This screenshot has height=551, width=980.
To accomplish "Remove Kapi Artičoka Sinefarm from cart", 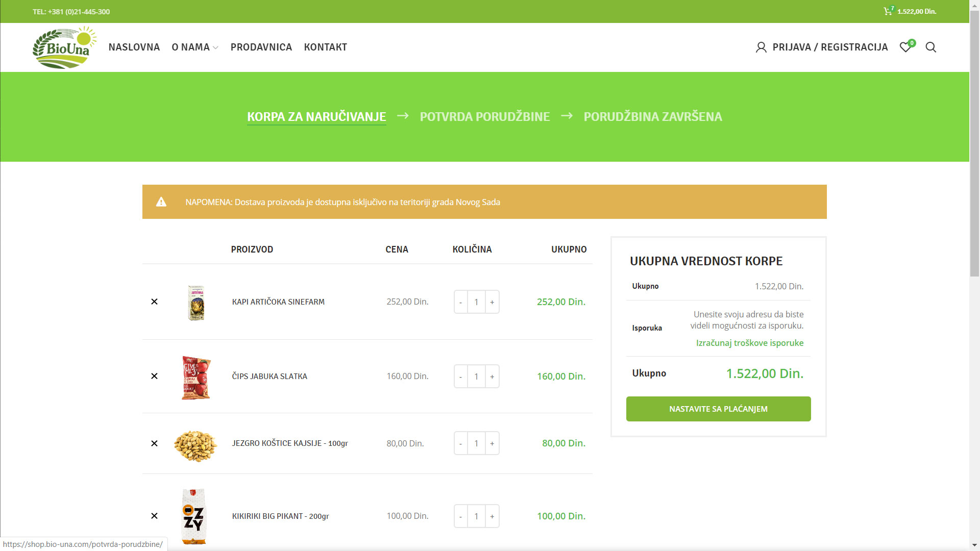I will click(x=154, y=302).
